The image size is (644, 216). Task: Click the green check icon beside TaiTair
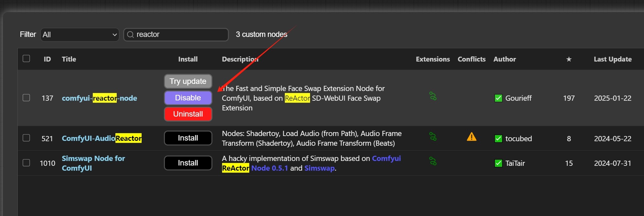(499, 163)
